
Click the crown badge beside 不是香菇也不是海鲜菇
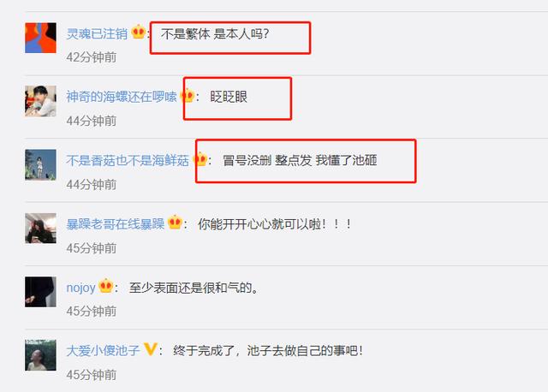(x=200, y=159)
